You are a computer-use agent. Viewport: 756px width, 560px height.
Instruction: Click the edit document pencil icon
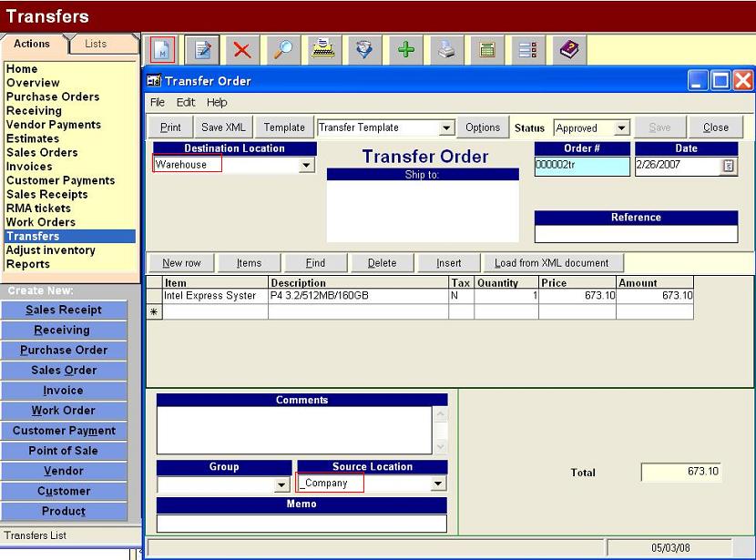[202, 50]
